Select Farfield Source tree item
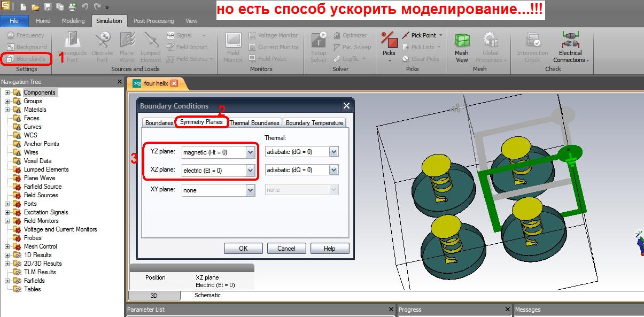644x317 pixels. [x=43, y=187]
